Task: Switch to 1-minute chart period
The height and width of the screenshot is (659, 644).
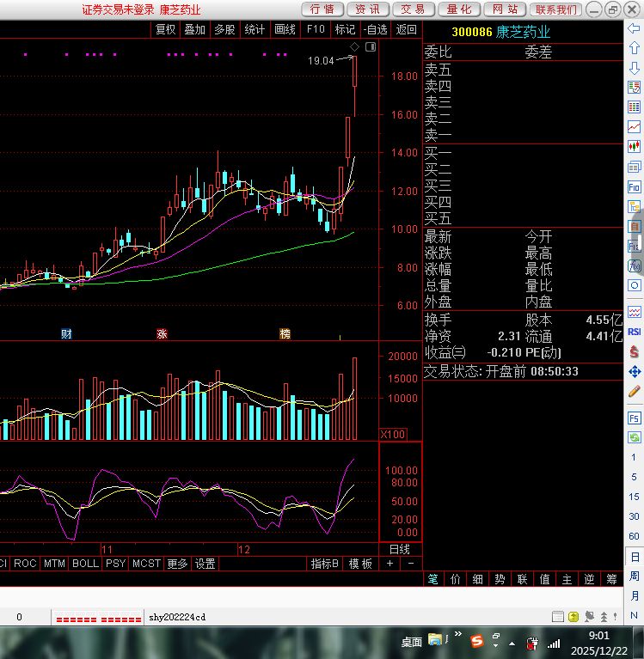Action: coord(634,457)
